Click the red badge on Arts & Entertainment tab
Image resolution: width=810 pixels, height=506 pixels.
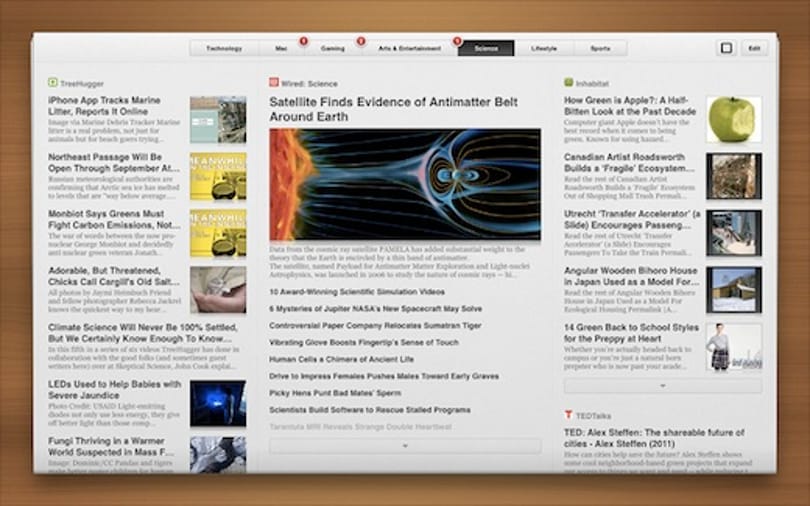click(457, 41)
